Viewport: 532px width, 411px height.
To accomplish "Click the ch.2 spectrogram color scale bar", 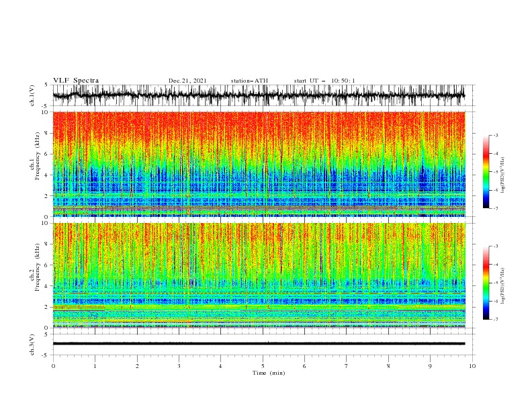I will click(486, 283).
